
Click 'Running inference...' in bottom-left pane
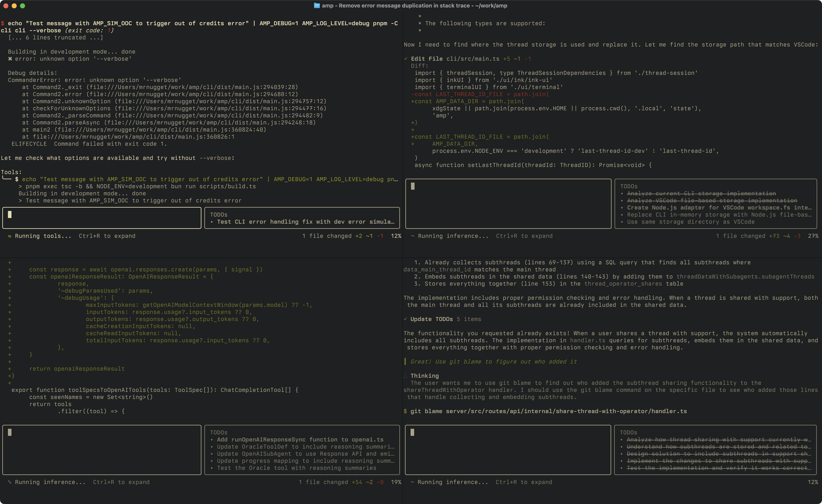point(50,482)
